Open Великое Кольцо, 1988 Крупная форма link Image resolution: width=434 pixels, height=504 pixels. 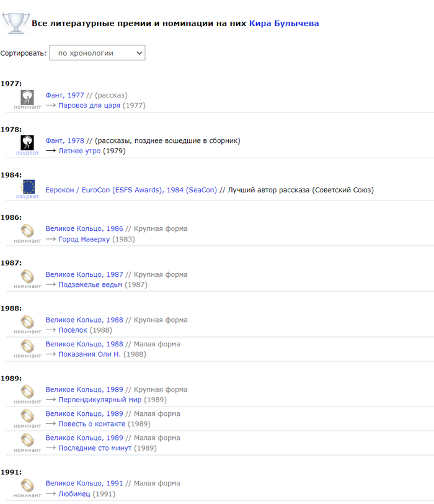(84, 320)
